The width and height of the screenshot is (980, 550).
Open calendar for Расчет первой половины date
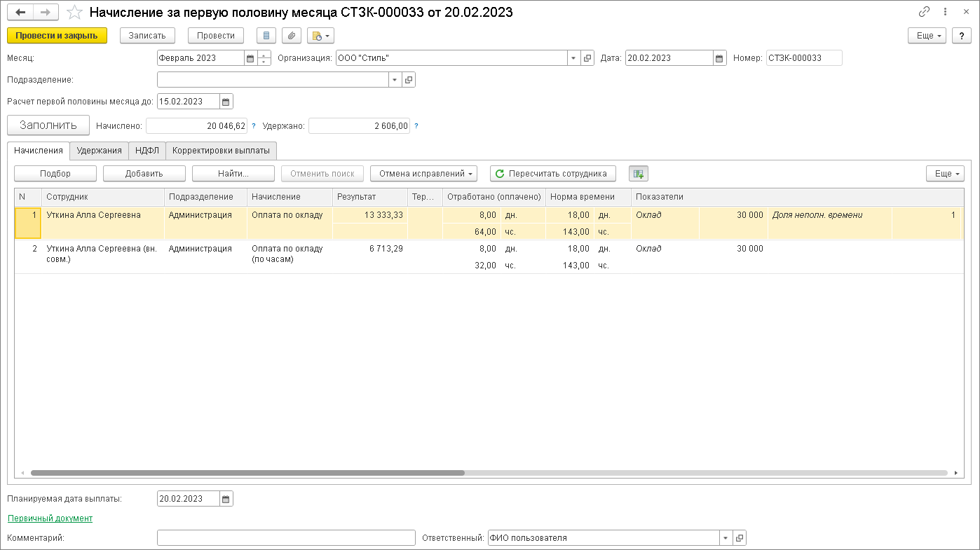(x=226, y=102)
